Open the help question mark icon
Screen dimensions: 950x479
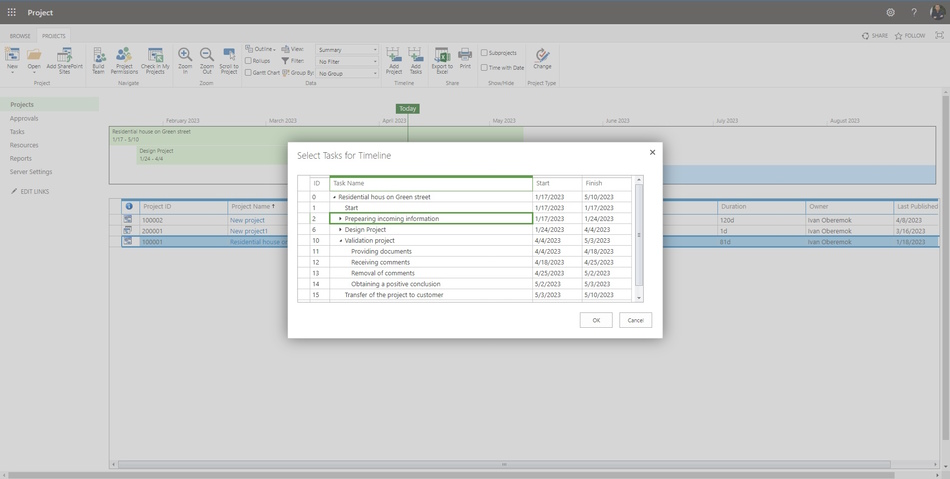point(914,12)
